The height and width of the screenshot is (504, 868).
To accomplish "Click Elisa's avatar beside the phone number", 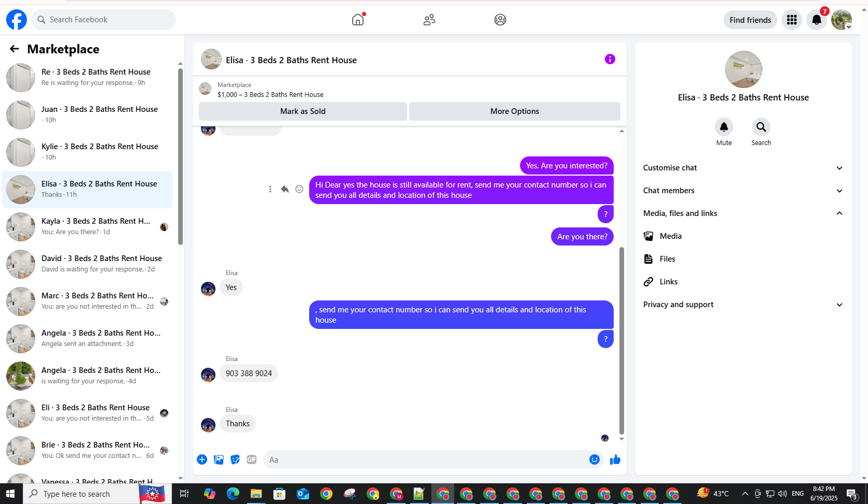I will 208,375.
